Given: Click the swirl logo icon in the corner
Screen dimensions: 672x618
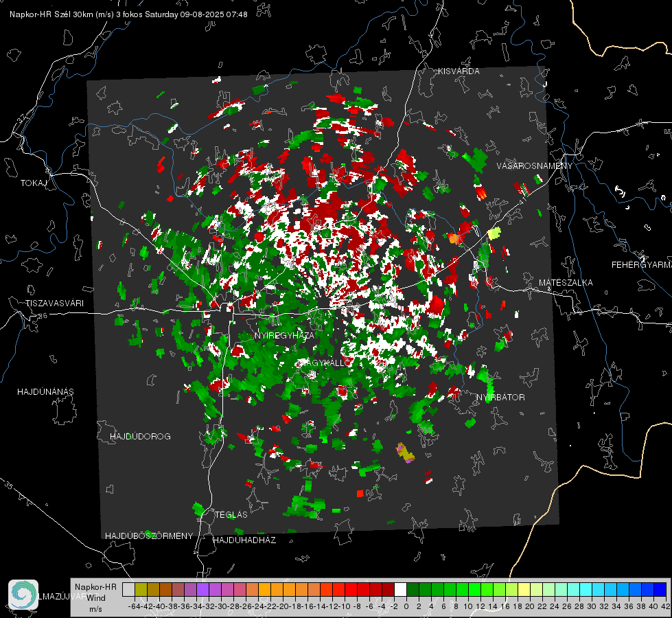Looking at the screenshot, I should [23, 595].
